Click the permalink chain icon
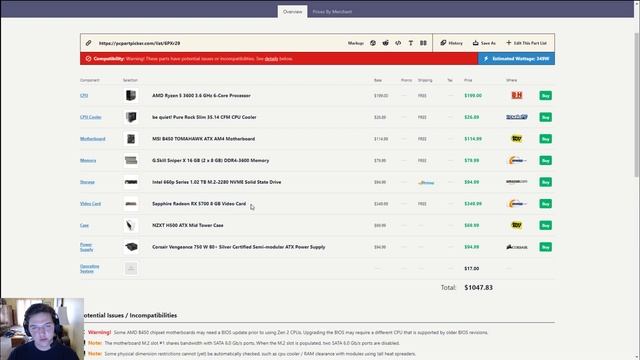This screenshot has height=360, width=640. pyautogui.click(x=89, y=43)
